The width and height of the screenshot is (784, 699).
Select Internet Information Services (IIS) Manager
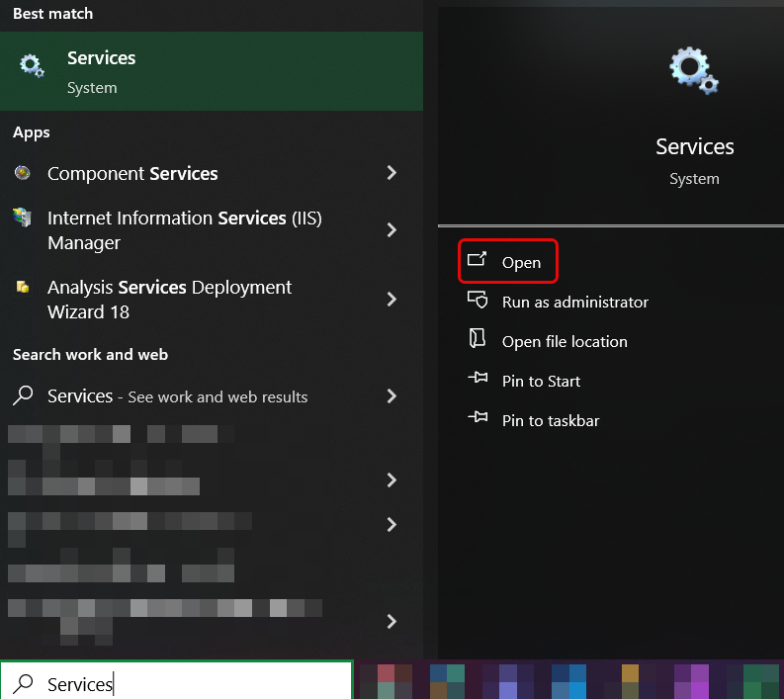211,230
